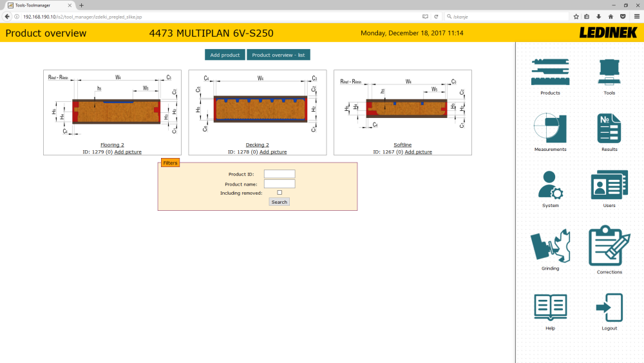Viewport: 644px width, 363px height.
Task: Click the Product overview heading
Action: point(46,33)
